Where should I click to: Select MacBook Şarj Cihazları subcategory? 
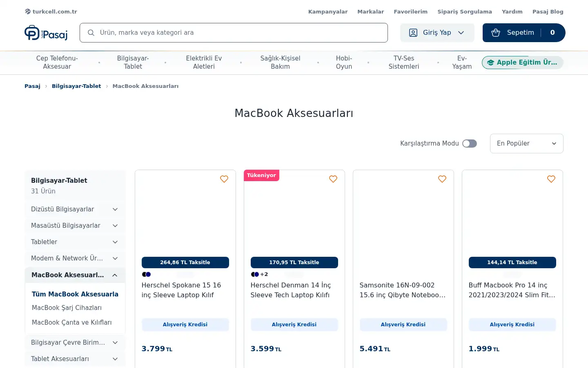coord(67,308)
